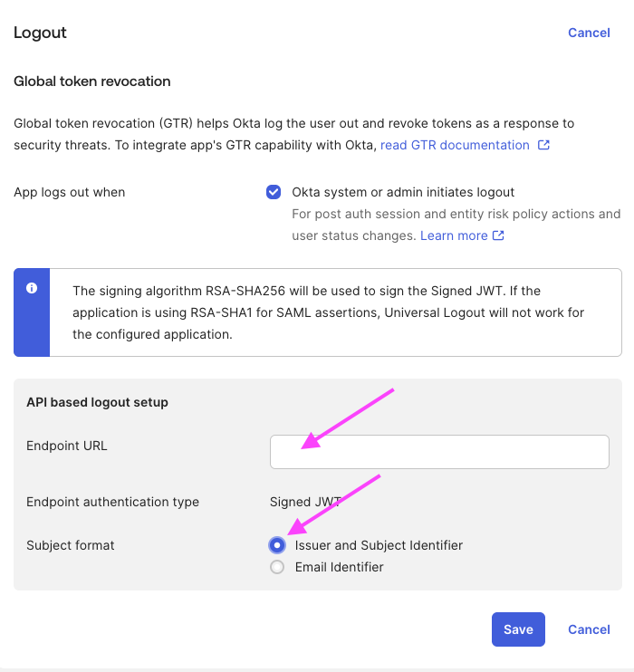Click the API based logout setup heading
Image resolution: width=634 pixels, height=672 pixels.
point(97,402)
